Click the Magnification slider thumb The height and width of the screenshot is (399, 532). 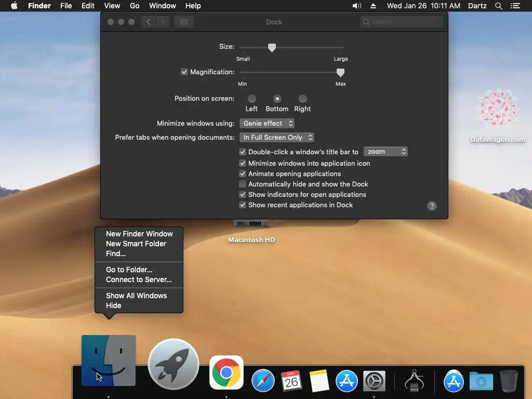coord(340,73)
